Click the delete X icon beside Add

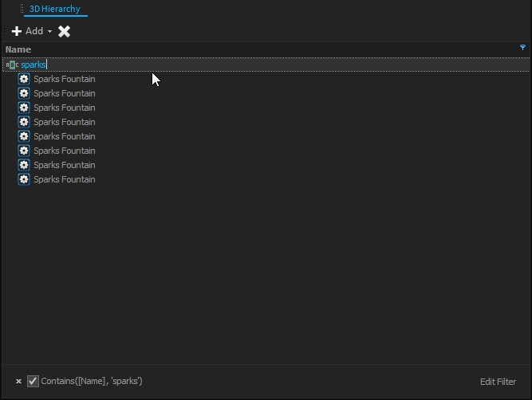tap(65, 31)
